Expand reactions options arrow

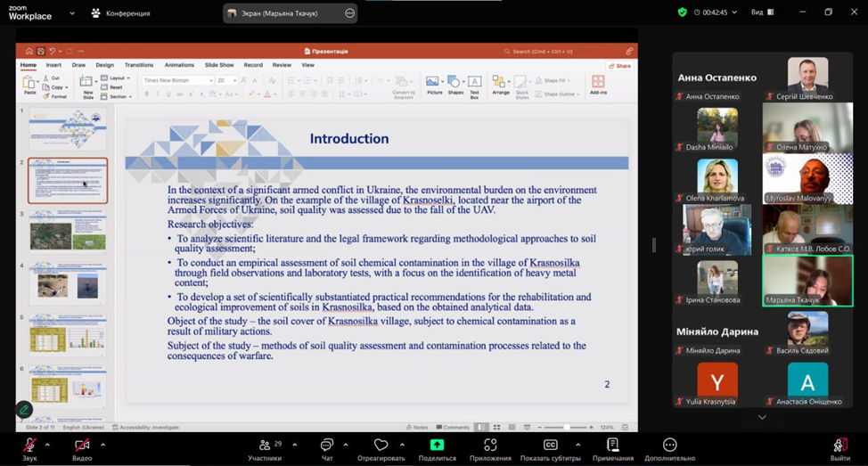click(402, 445)
